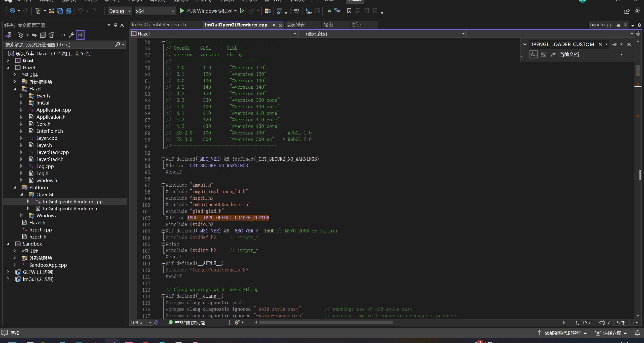Toggle regular expressions in find box
This screenshot has width=644, height=343.
(x=553, y=54)
